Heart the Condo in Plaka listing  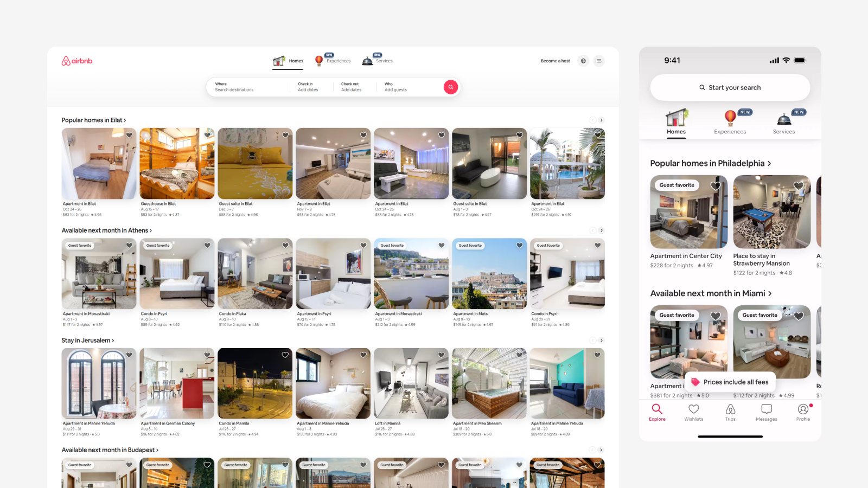pos(285,245)
